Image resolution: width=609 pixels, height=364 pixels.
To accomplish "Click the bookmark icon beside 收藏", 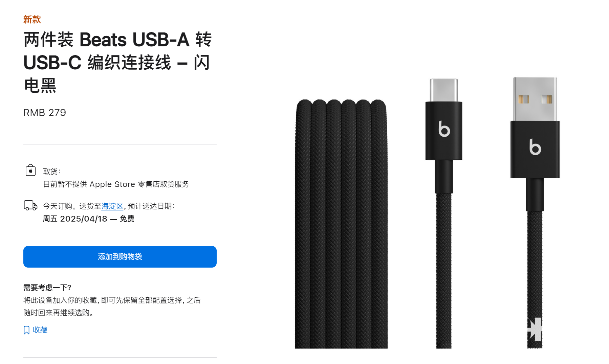I will click(x=26, y=330).
